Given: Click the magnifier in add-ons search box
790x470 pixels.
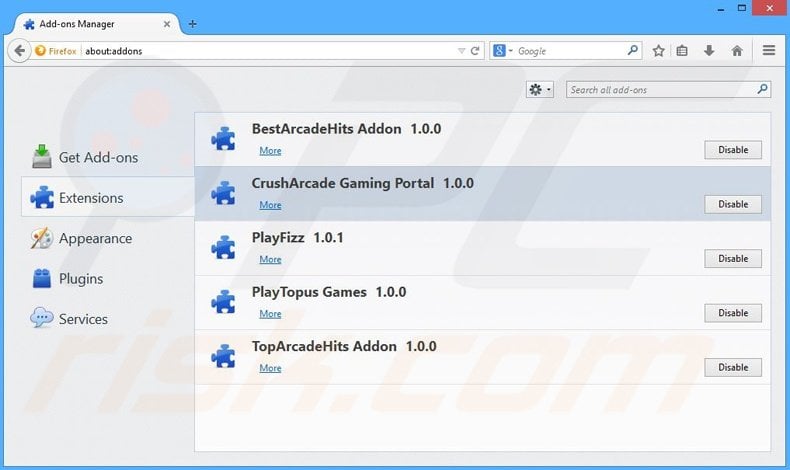Looking at the screenshot, I should click(x=762, y=89).
